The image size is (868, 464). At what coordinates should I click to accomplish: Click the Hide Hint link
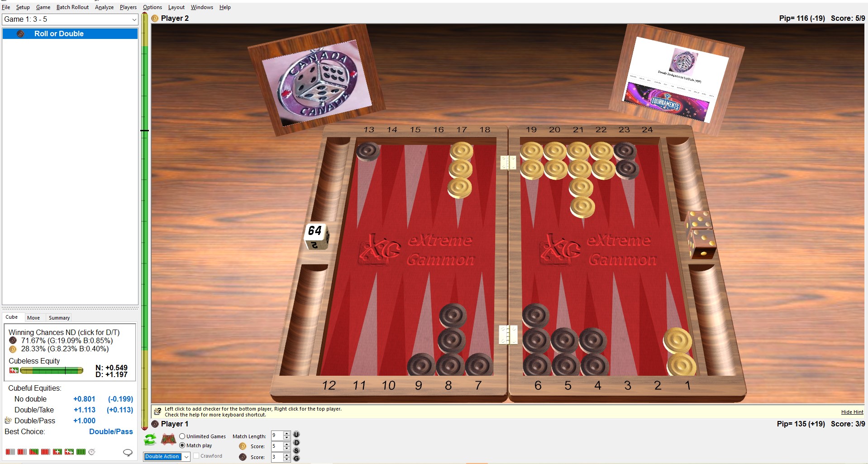[852, 412]
